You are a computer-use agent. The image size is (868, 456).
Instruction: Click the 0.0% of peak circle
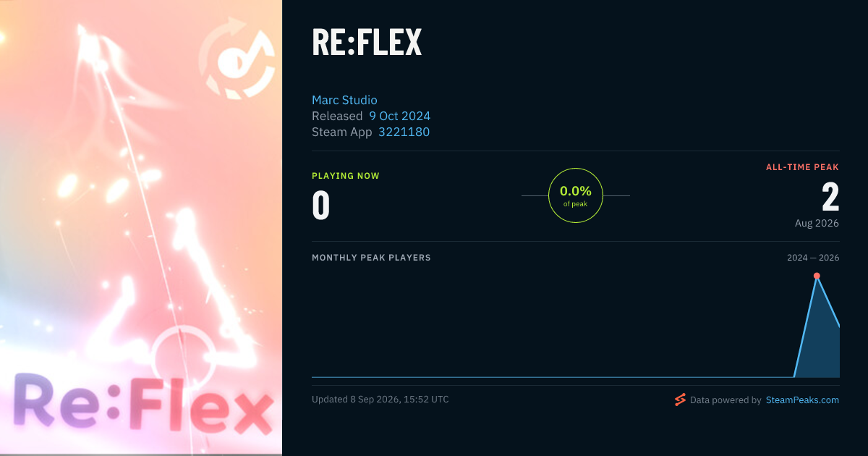576,195
